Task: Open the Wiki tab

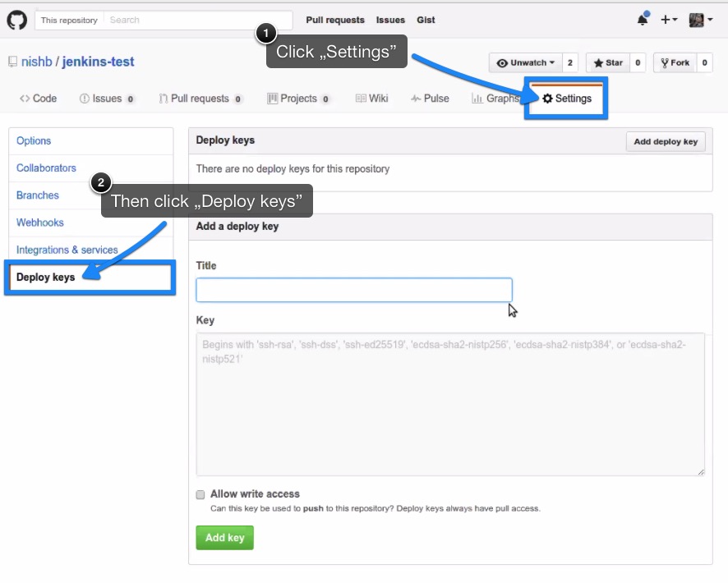Action: pyautogui.click(x=371, y=99)
